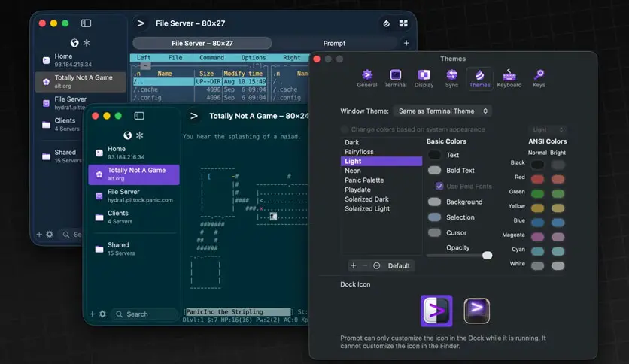The image size is (629, 364).
Task: Click the Search field in the front sidebar
Action: click(145, 314)
